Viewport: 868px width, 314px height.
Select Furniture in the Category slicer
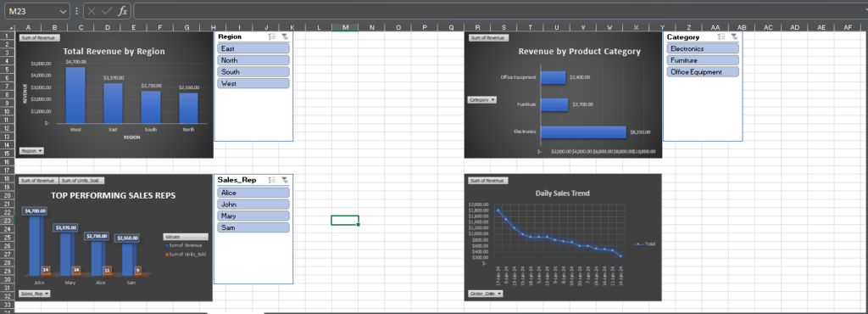pyautogui.click(x=703, y=60)
